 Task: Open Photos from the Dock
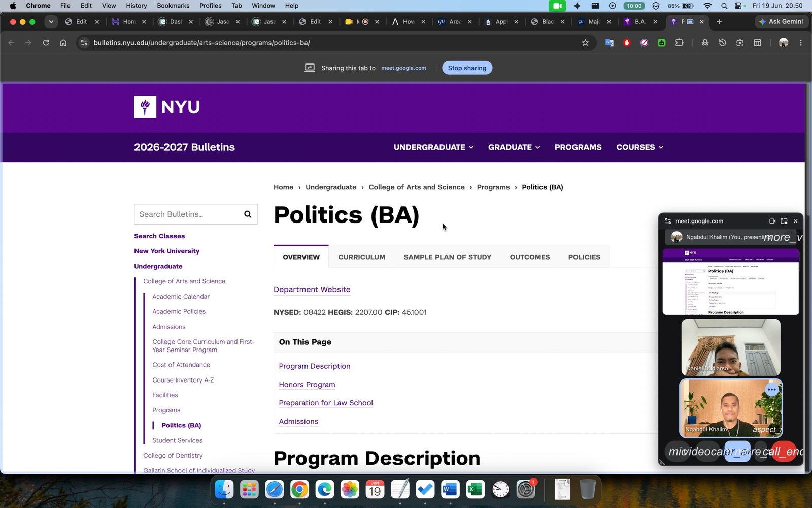[350, 489]
